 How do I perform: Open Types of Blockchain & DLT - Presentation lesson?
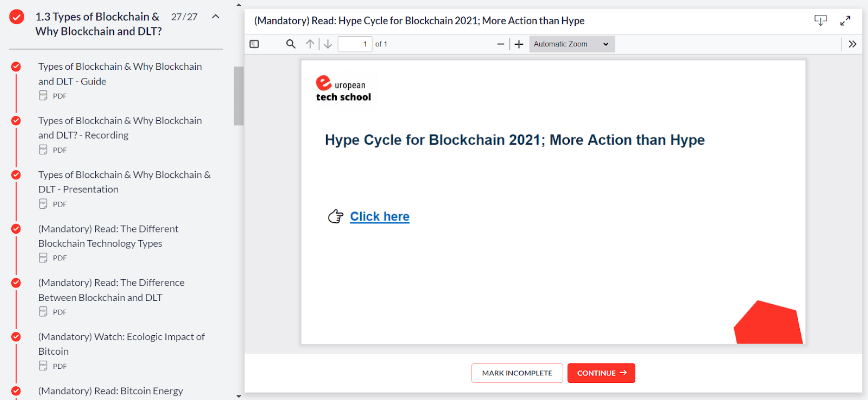(124, 182)
